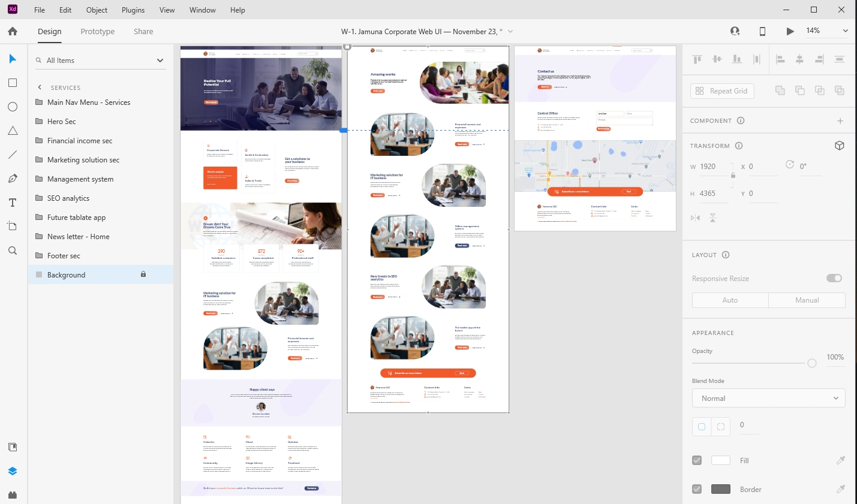Image resolution: width=857 pixels, height=504 pixels.
Task: Switch to the Prototype tab
Action: [98, 31]
